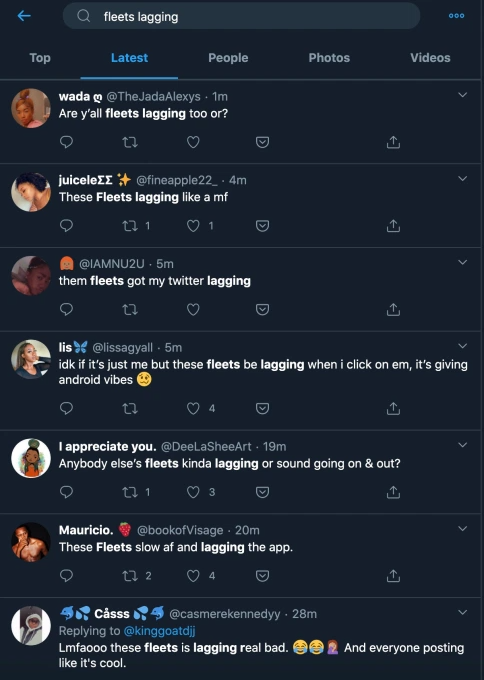The width and height of the screenshot is (484, 680).
Task: Bookmark the tweet by I appreciate you.
Action: pos(262,492)
